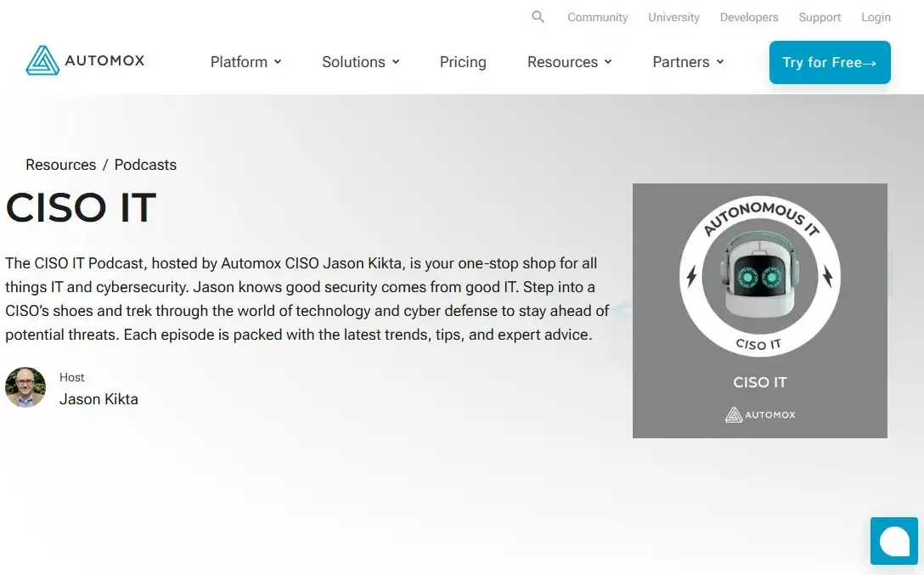This screenshot has height=575, width=924.
Task: Expand the Partners dropdown menu
Action: point(688,62)
